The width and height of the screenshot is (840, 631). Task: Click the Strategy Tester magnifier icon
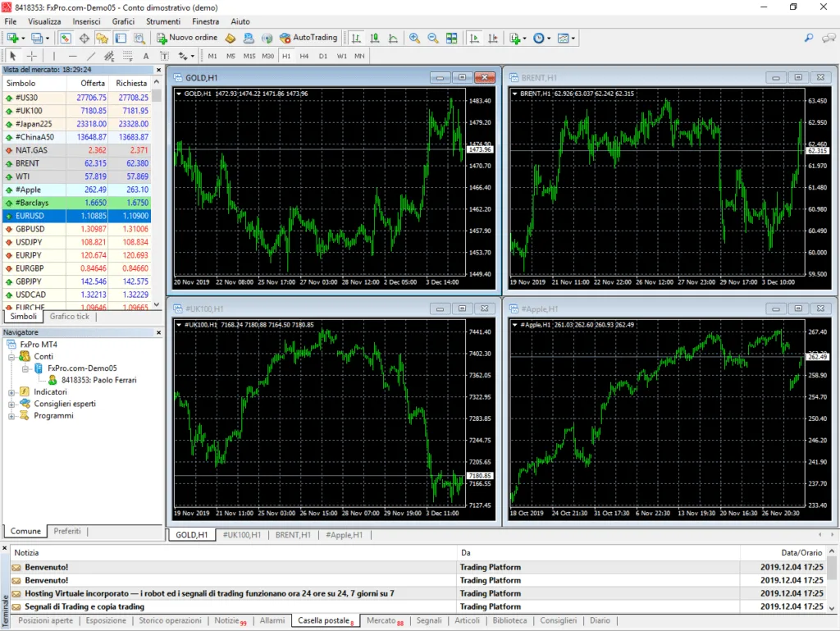[139, 38]
